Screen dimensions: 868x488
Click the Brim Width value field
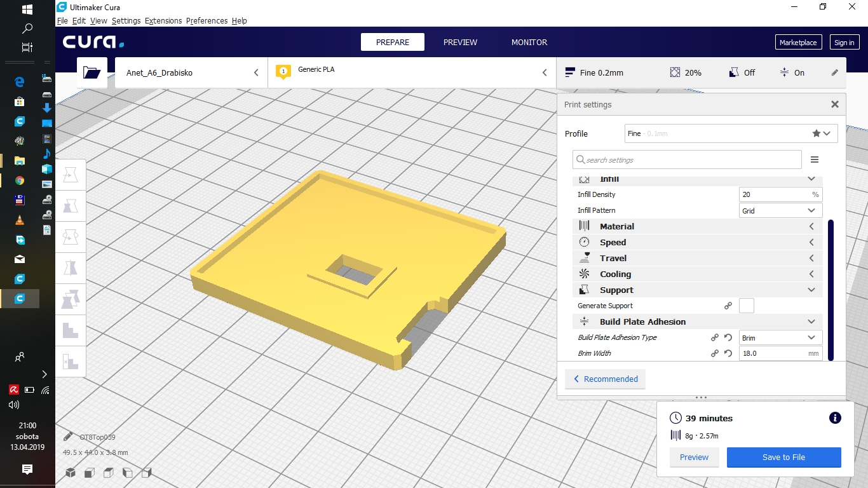(x=780, y=353)
